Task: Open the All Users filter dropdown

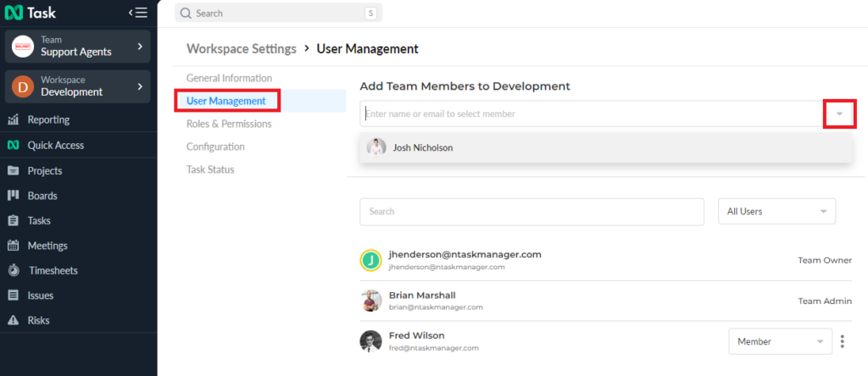Action: click(776, 211)
